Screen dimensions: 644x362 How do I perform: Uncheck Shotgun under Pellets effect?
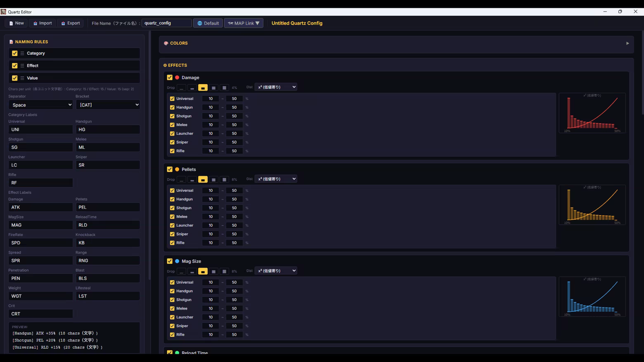(x=172, y=208)
